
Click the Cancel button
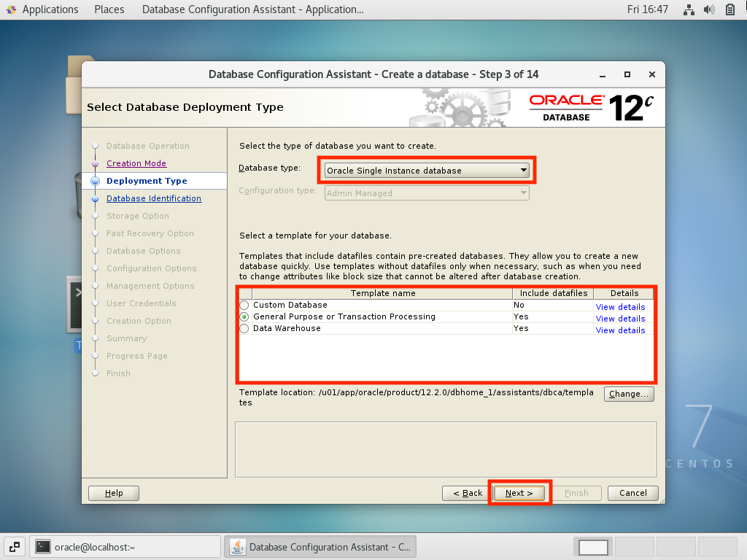click(x=633, y=493)
